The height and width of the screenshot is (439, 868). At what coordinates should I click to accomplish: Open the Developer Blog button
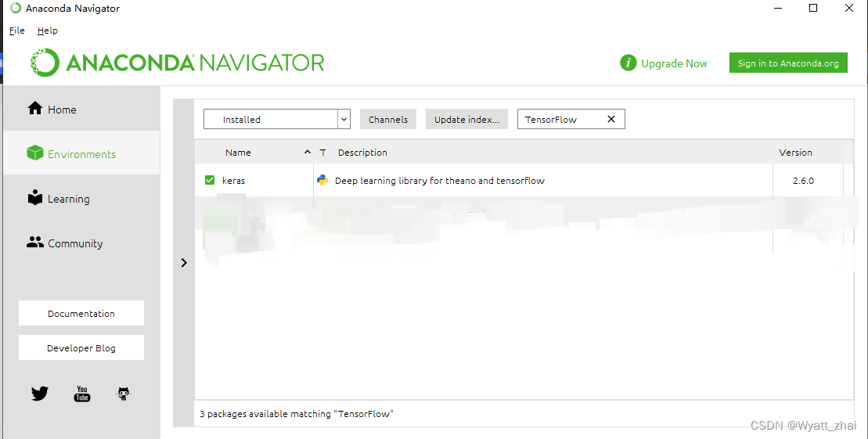(81, 347)
